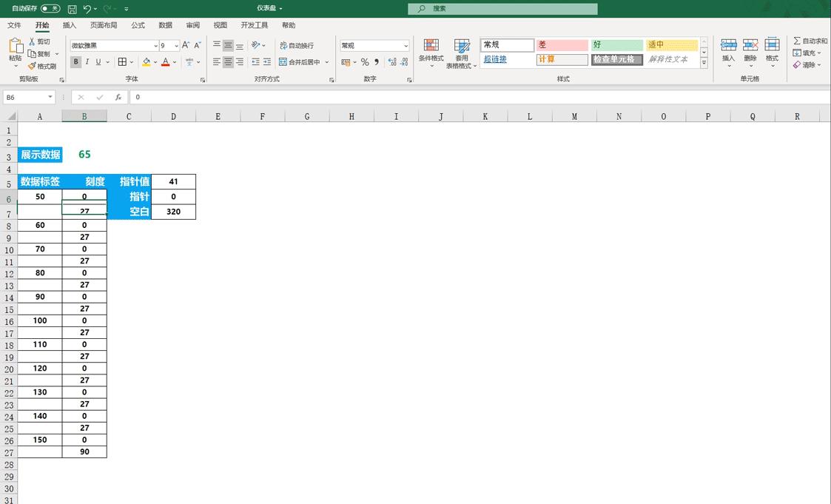This screenshot has height=504, width=831.
Task: Open the 开发工具 ribbon tab
Action: [253, 24]
